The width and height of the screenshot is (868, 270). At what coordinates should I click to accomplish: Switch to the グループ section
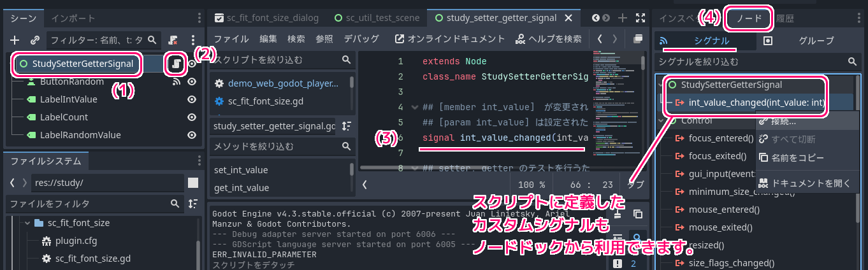808,41
